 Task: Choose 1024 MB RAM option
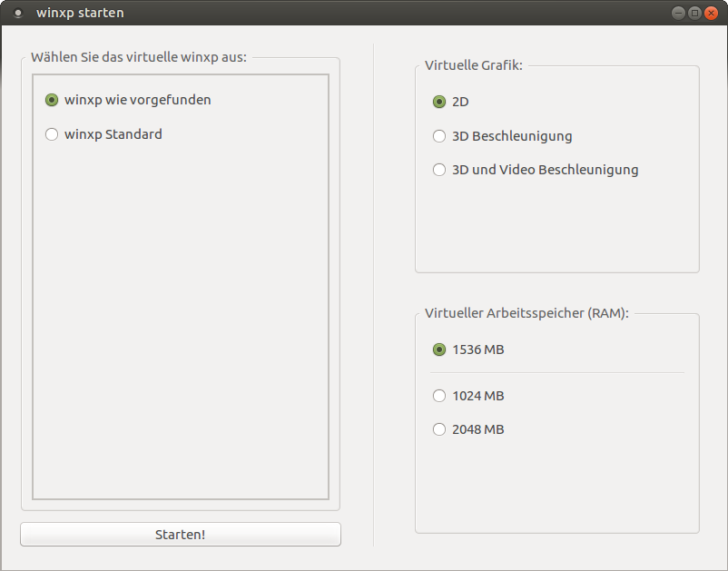[x=468, y=396]
